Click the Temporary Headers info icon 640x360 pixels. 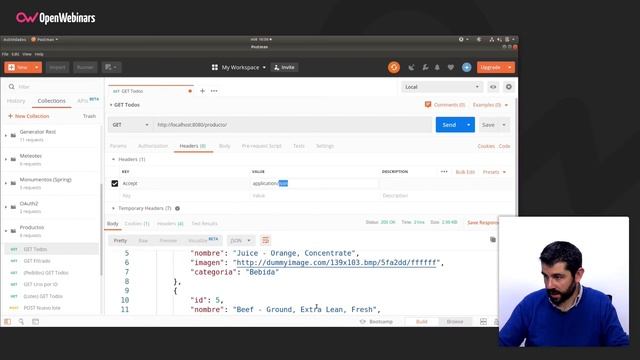click(178, 208)
